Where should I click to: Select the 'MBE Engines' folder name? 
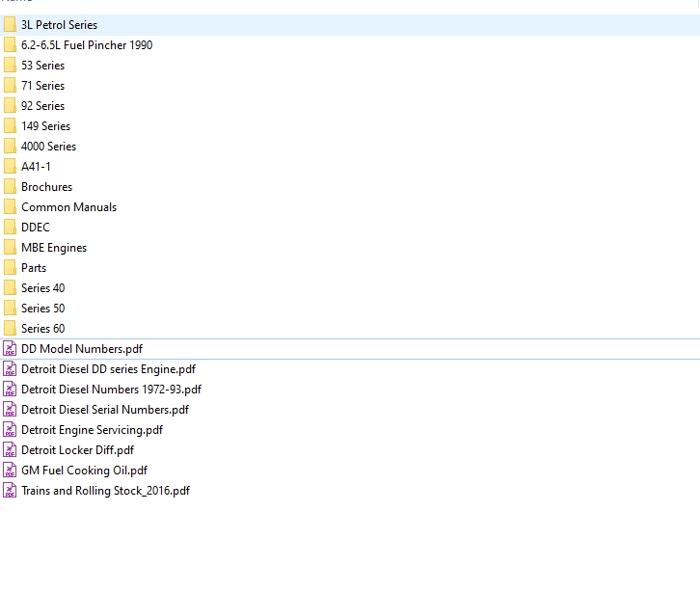pos(54,248)
